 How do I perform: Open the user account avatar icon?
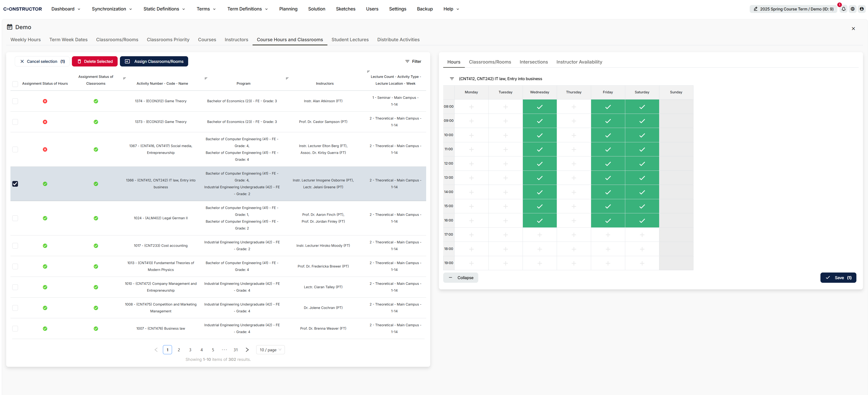pos(862,9)
